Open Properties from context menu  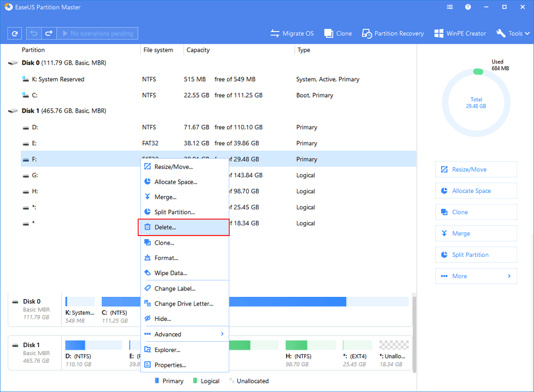point(185,365)
